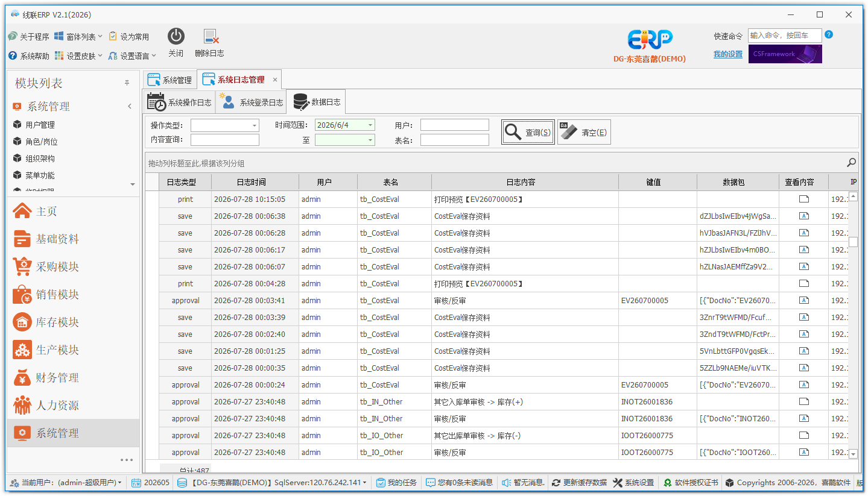Click the module list scroll down arrow
868x496 pixels.
[x=133, y=184]
